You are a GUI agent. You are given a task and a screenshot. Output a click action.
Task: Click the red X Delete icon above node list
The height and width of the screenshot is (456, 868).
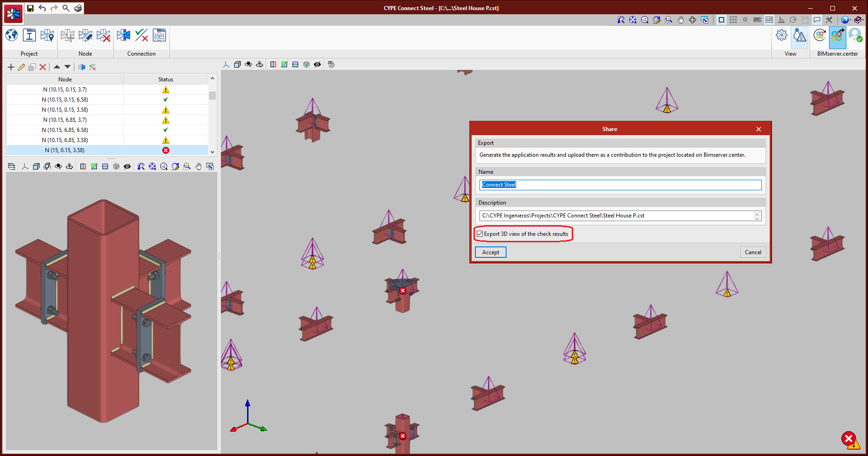pos(43,67)
